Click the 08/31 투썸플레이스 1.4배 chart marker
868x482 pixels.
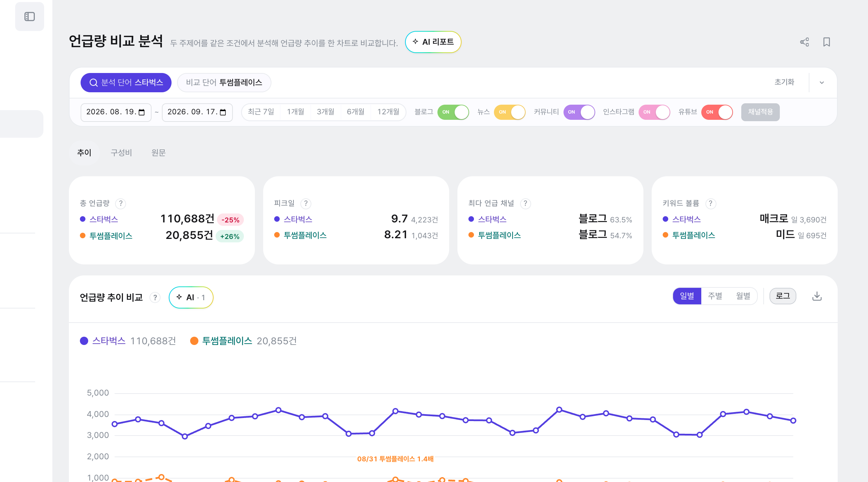pyautogui.click(x=395, y=459)
